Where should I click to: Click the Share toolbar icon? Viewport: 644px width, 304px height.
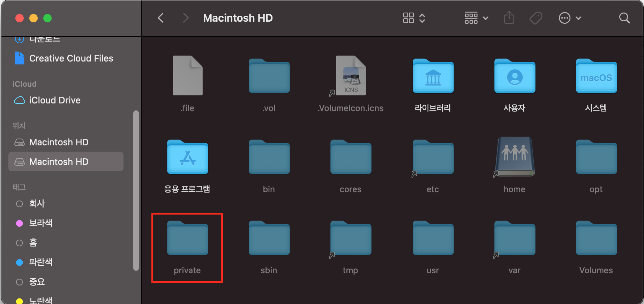509,17
